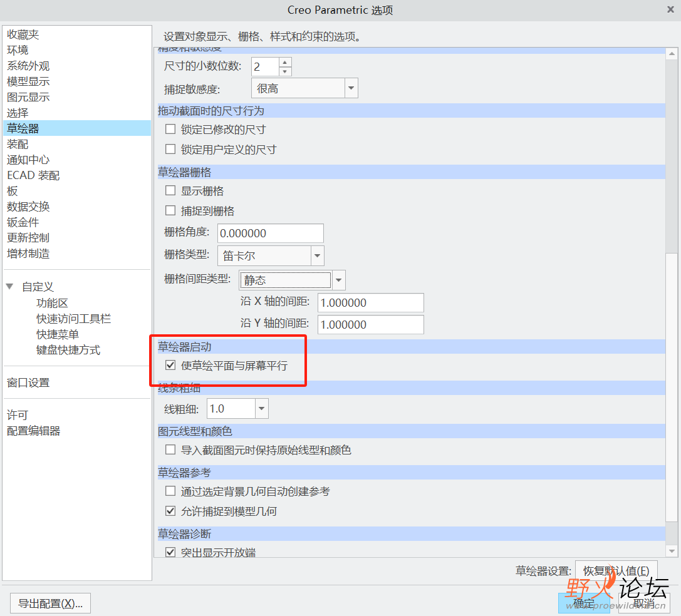Enable 捕捉到栅格 checkbox
This screenshot has width=681, height=616.
(x=170, y=211)
